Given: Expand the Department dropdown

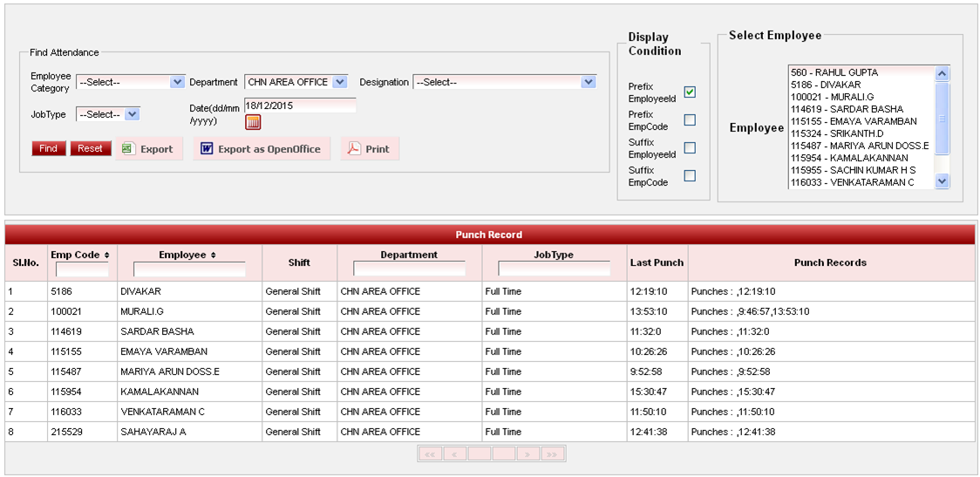Looking at the screenshot, I should click(x=296, y=82).
